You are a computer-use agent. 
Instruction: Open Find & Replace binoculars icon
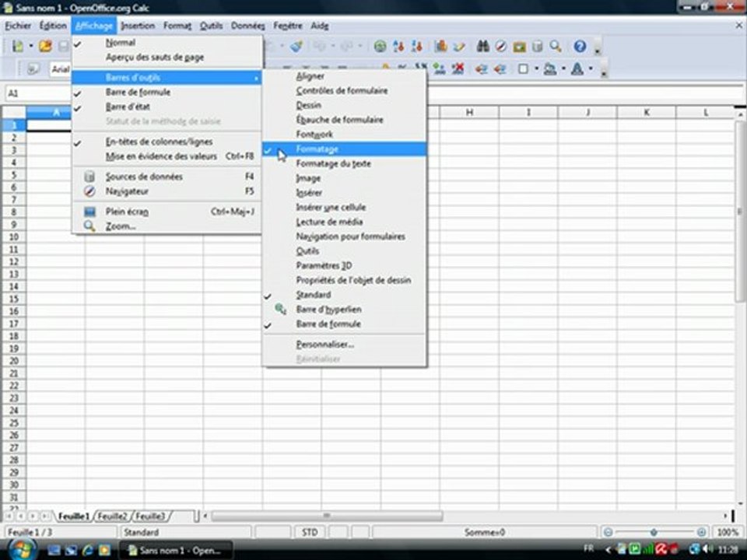coord(482,46)
